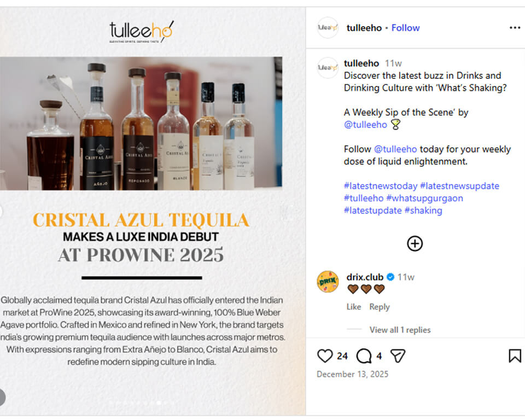Open the three-dot more options menu
The width and height of the screenshot is (525, 420).
pos(515,27)
